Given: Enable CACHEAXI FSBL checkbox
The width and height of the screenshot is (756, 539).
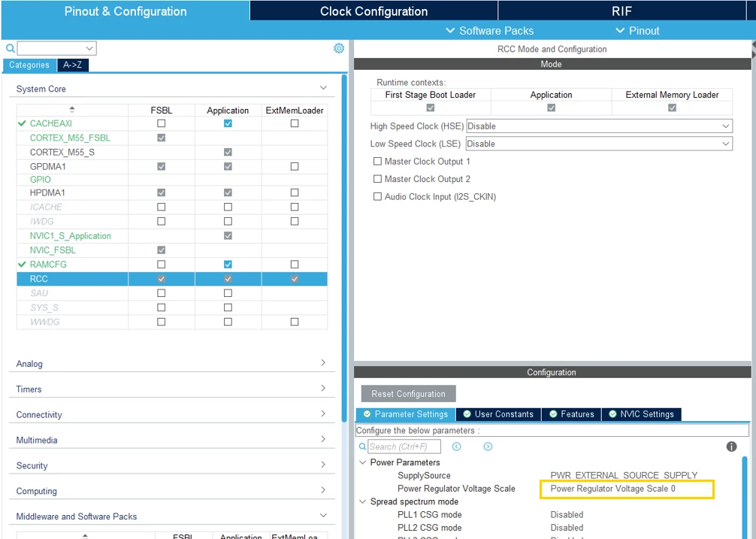Looking at the screenshot, I should point(162,123).
